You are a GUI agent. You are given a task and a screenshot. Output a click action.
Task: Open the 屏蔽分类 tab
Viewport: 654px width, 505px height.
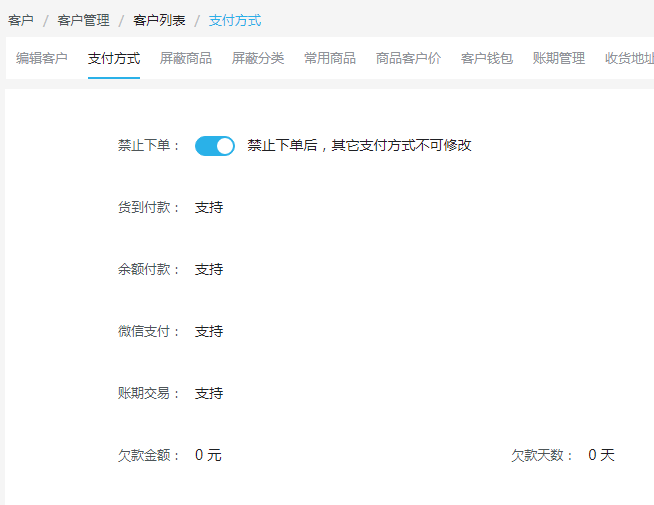pos(258,58)
